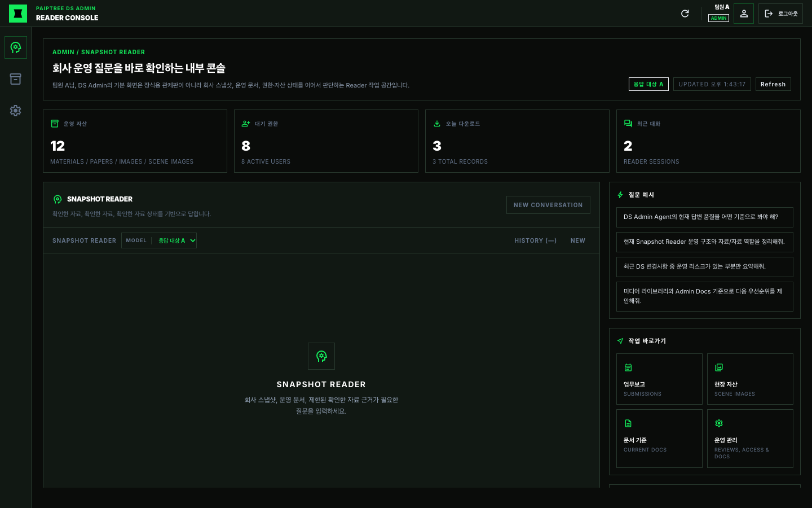Select example question about DS Admin Agent 답변 품질
Screen dimensions: 812x508
(x=705, y=217)
